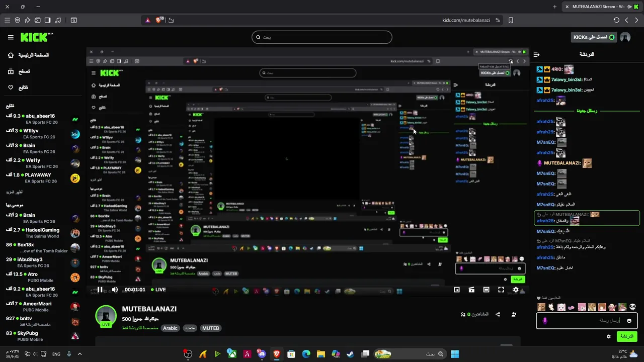Show viewers count list
The width and height of the screenshot is (644, 362).
tap(474, 314)
